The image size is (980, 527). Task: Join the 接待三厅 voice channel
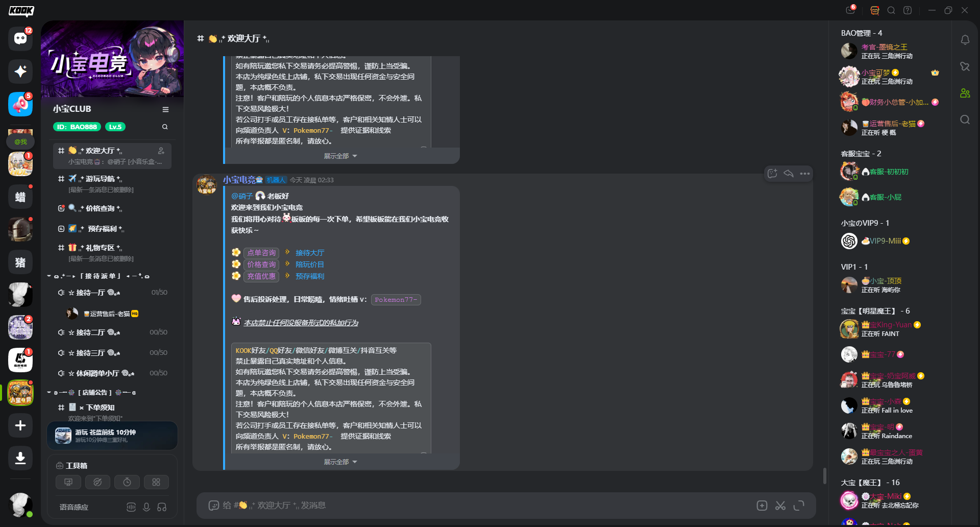[112, 353]
